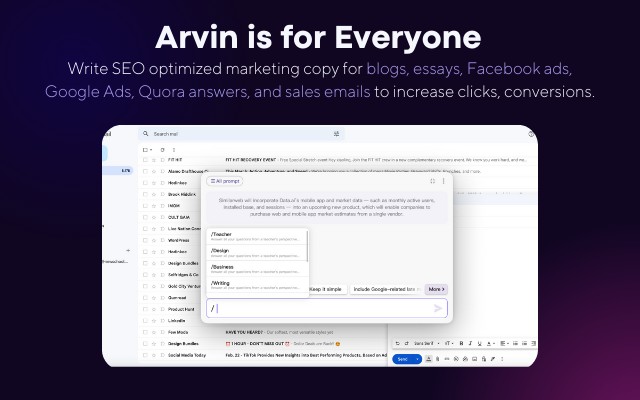The image size is (640, 400).
Task: Apply underline formatting in compose toolbar
Action: tap(480, 343)
